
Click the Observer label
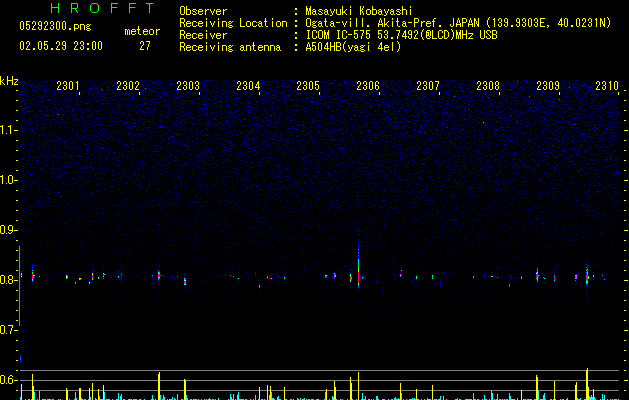(203, 11)
